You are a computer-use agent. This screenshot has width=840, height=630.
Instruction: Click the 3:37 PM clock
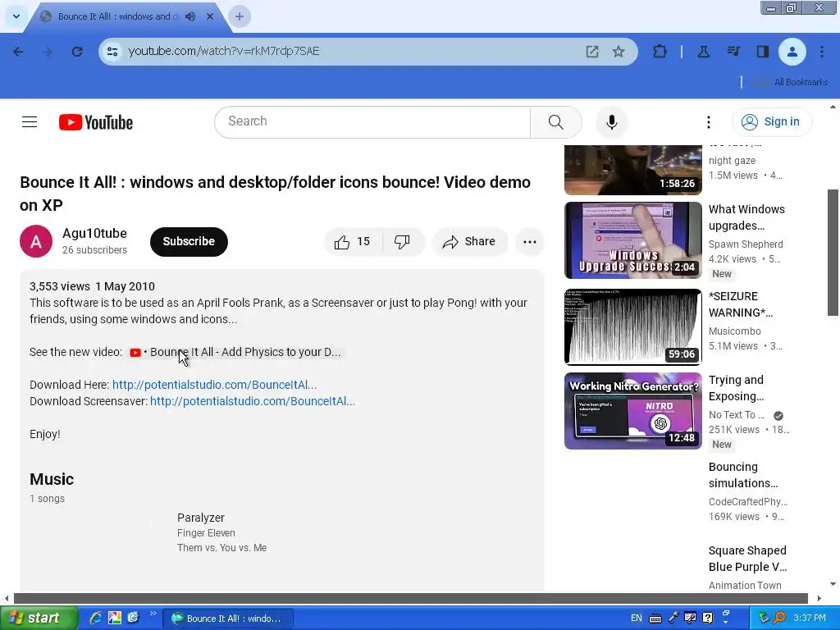(810, 619)
